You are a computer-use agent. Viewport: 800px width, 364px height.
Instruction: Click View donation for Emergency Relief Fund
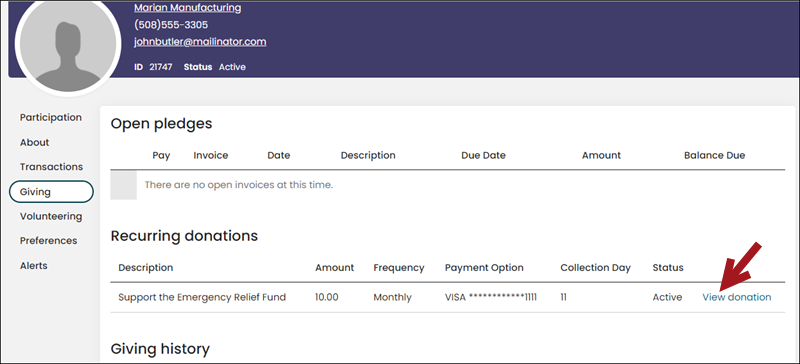[737, 297]
